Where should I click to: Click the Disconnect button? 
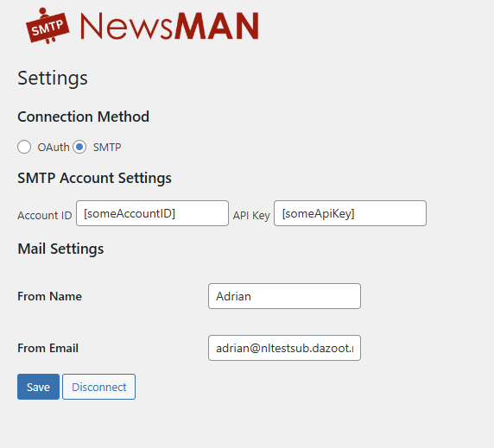click(x=99, y=387)
